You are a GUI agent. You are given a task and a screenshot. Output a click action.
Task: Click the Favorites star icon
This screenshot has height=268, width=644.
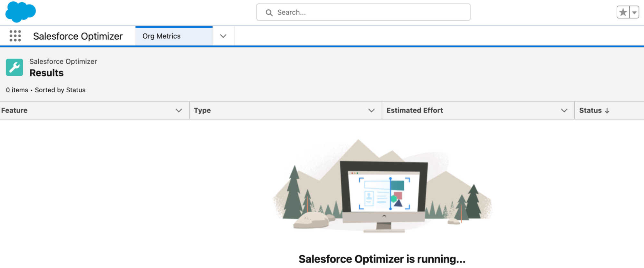[623, 13]
